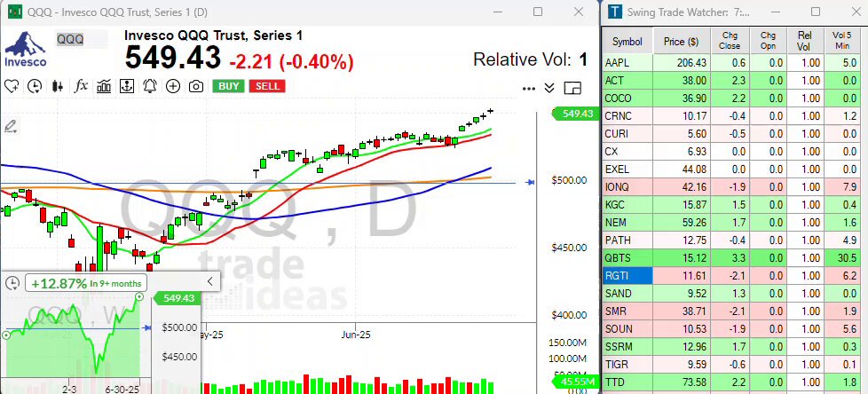Select the KGC symbol row

tap(732, 205)
